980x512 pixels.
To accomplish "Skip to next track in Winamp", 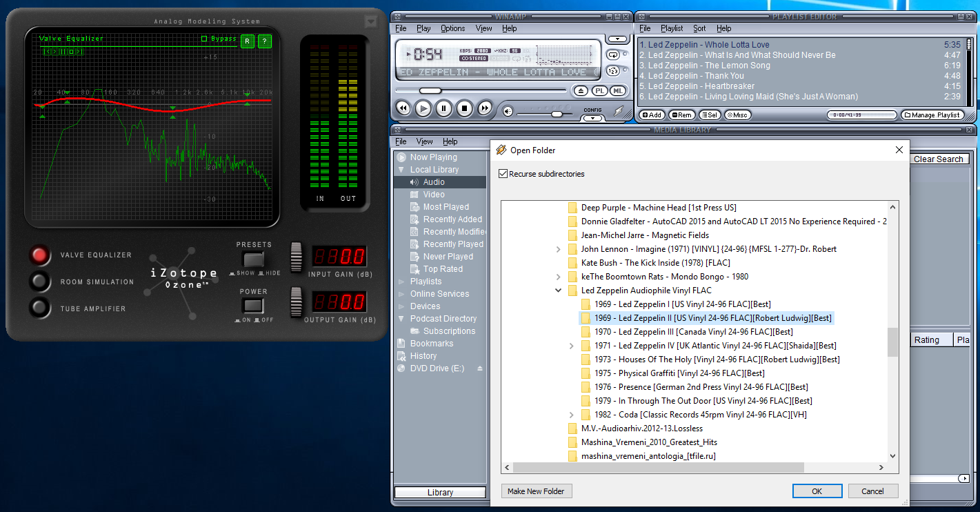I will click(485, 108).
